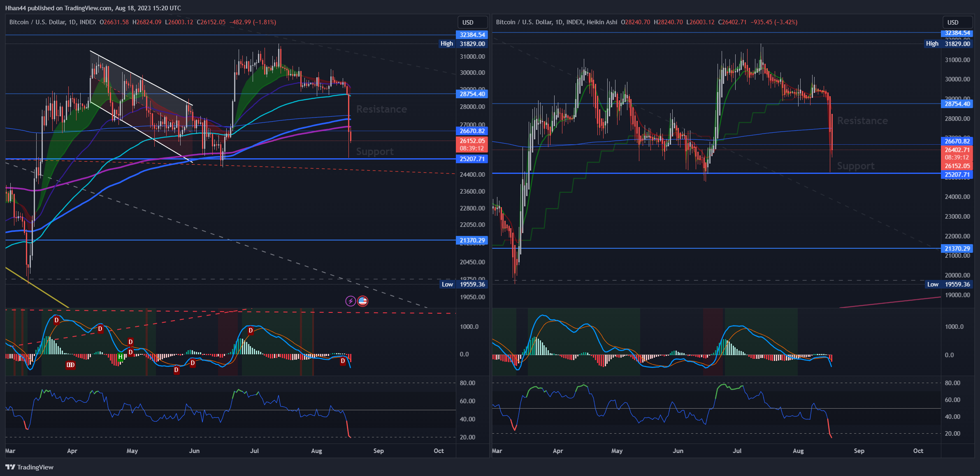Open USD currency selector on left chart
This screenshot has height=476, width=980.
(472, 22)
